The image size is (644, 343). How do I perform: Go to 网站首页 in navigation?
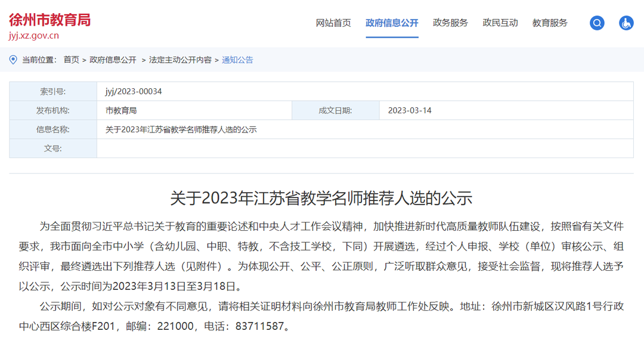[x=333, y=23]
